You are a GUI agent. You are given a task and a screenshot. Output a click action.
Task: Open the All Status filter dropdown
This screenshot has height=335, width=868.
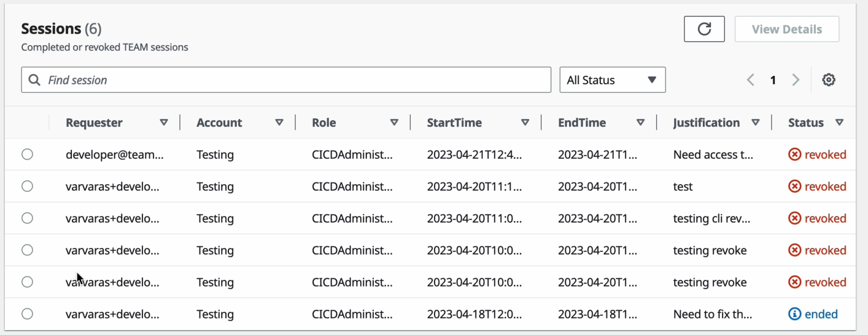(612, 80)
